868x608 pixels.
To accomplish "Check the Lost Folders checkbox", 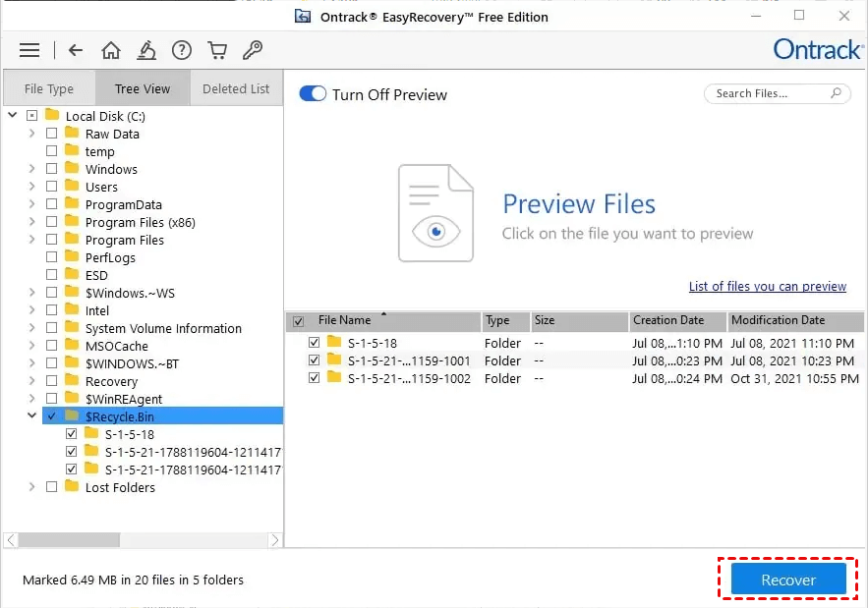I will (x=51, y=487).
